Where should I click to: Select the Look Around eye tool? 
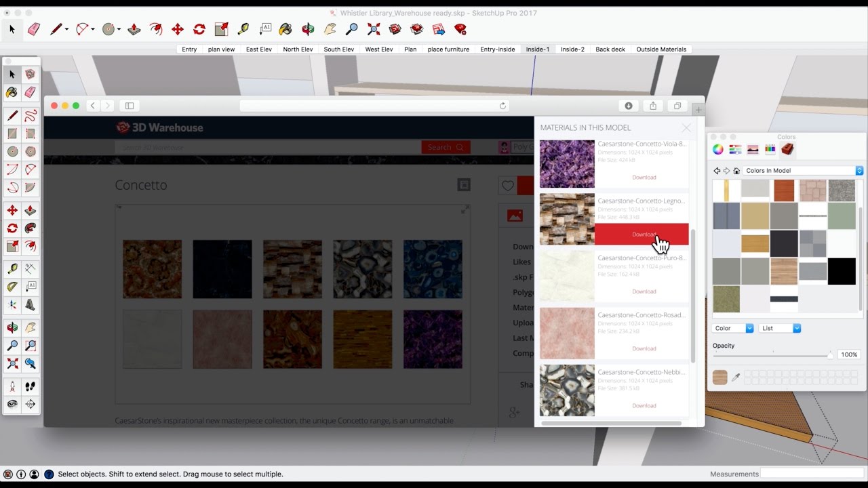pyautogui.click(x=12, y=405)
